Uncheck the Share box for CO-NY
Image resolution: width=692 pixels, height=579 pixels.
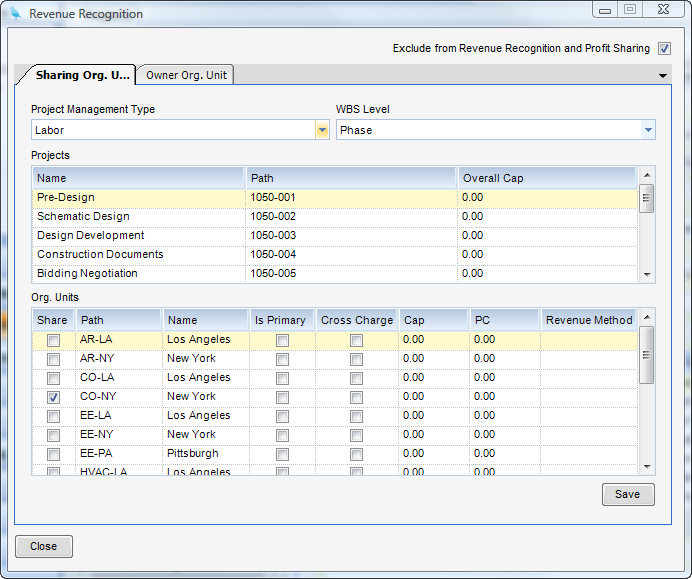tap(53, 397)
